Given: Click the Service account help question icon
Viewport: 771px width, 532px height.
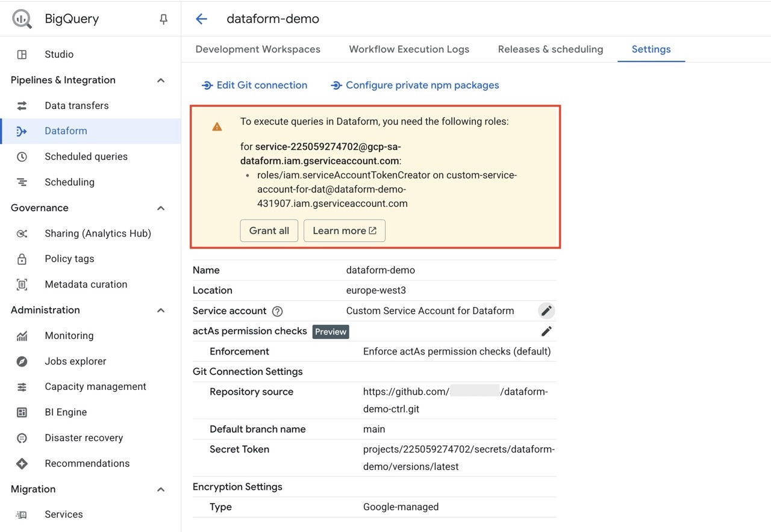Looking at the screenshot, I should coord(277,311).
